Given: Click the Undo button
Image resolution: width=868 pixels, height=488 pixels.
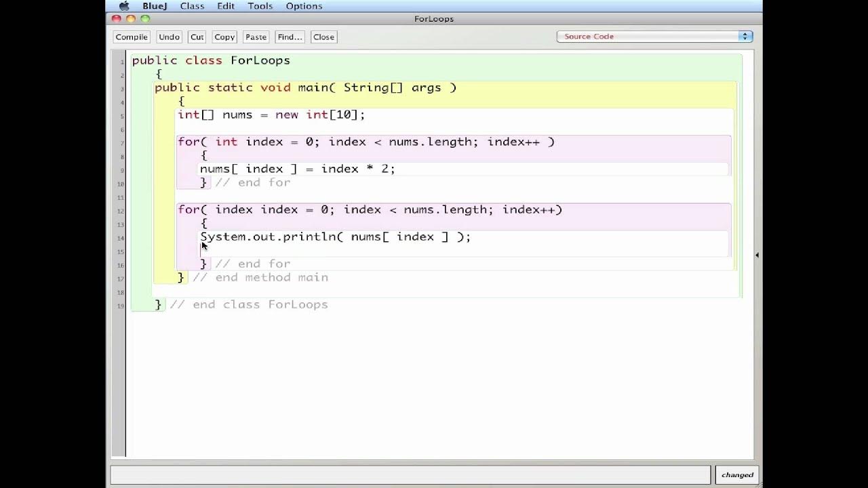Looking at the screenshot, I should (169, 37).
